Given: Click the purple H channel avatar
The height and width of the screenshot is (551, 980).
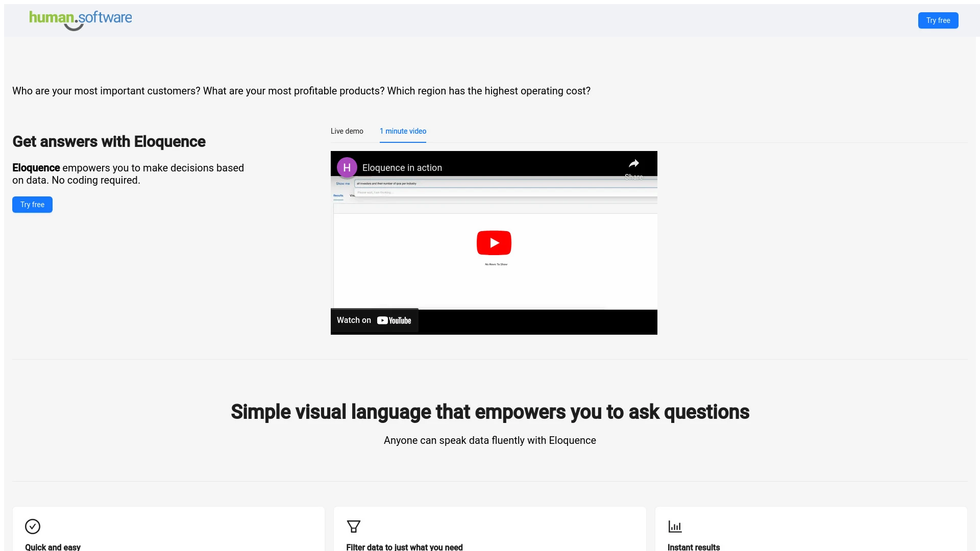Looking at the screenshot, I should coord(347,167).
